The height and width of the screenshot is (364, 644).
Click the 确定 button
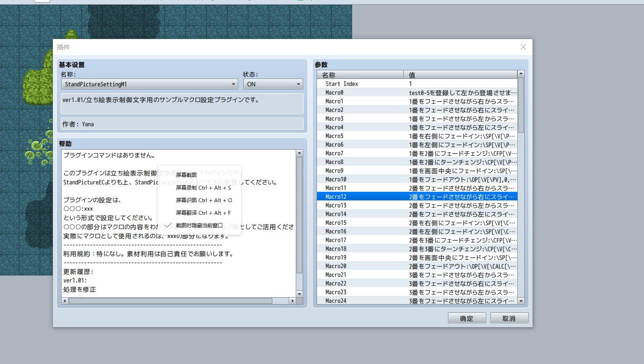[x=467, y=318]
